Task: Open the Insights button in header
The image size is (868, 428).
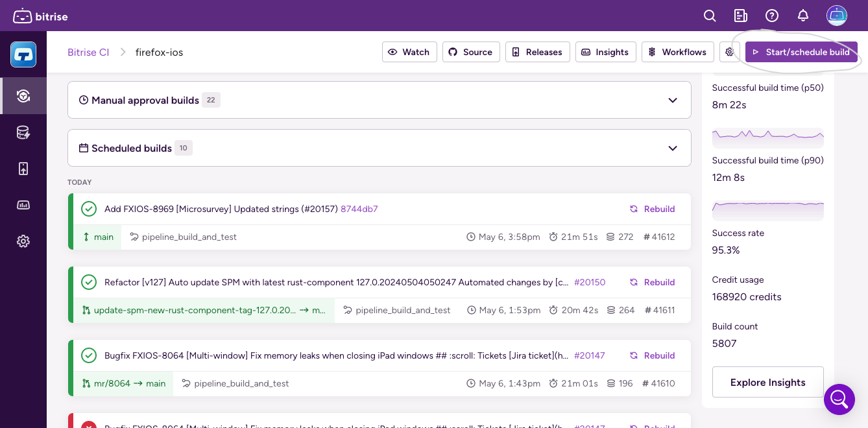Action: pyautogui.click(x=605, y=52)
